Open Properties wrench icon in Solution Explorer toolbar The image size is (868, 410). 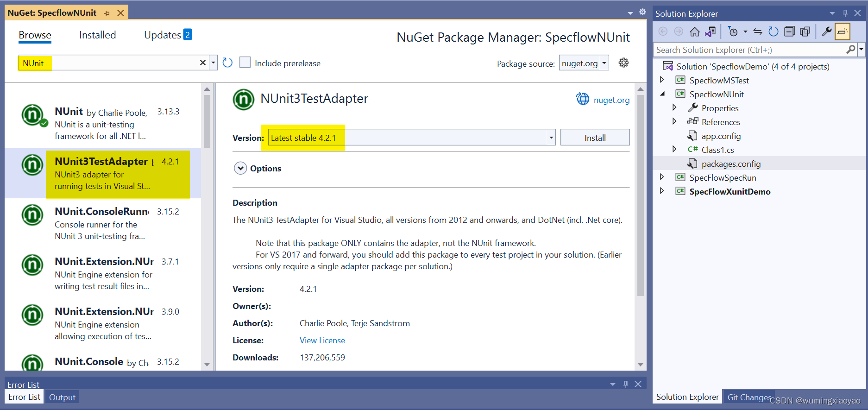click(827, 32)
